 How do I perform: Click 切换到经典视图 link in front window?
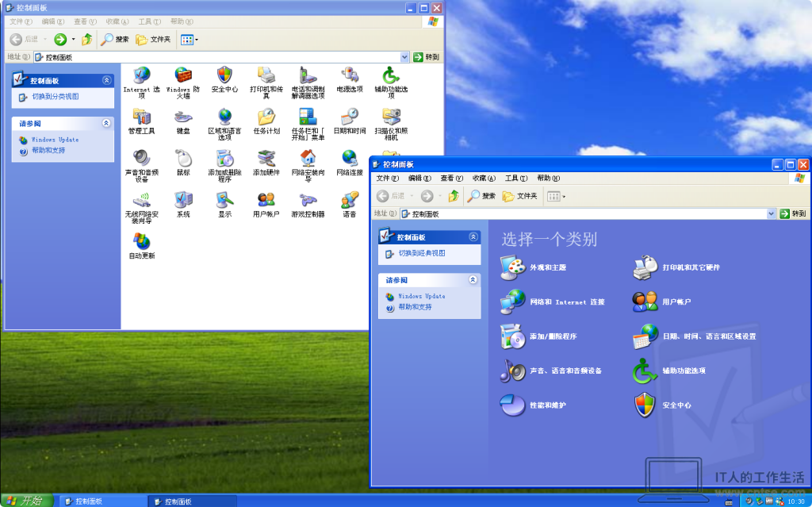pos(422,253)
